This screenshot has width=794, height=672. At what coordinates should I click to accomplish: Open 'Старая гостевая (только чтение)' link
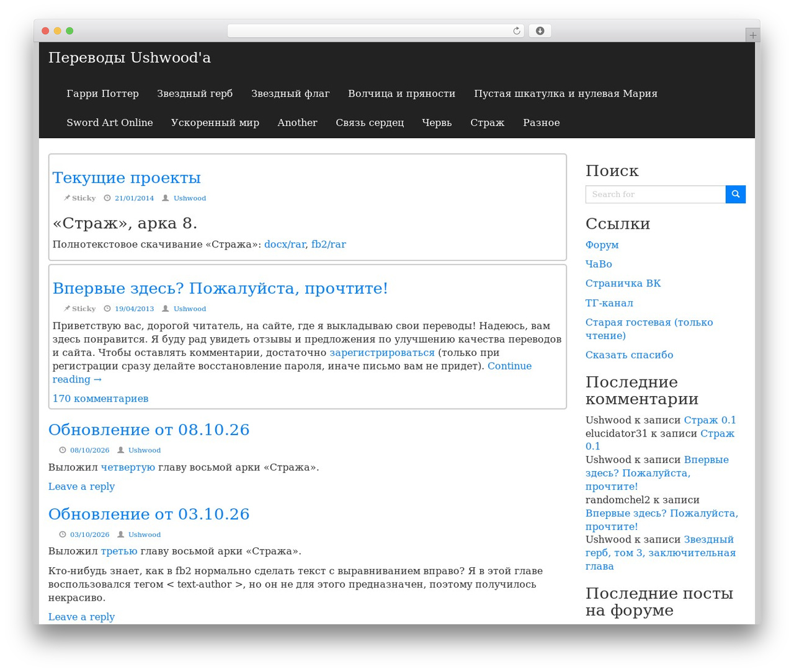coord(649,329)
